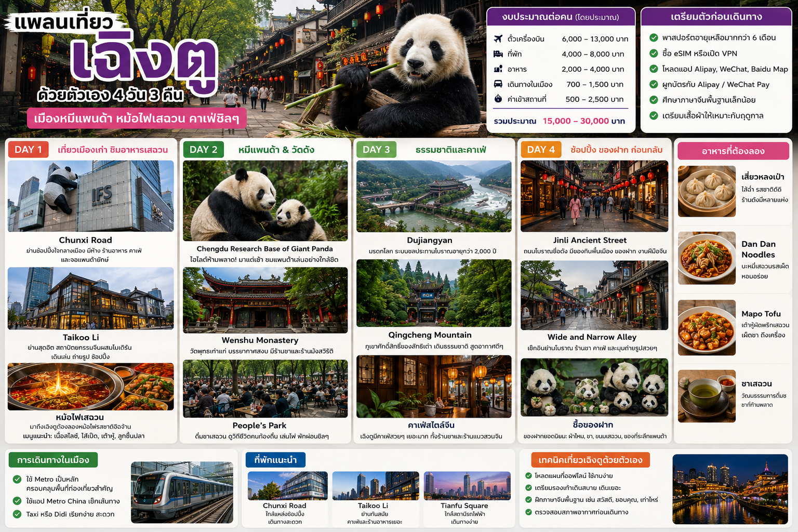Click the ticket icon beside ค่าเข้าสถานที่

click(498, 99)
